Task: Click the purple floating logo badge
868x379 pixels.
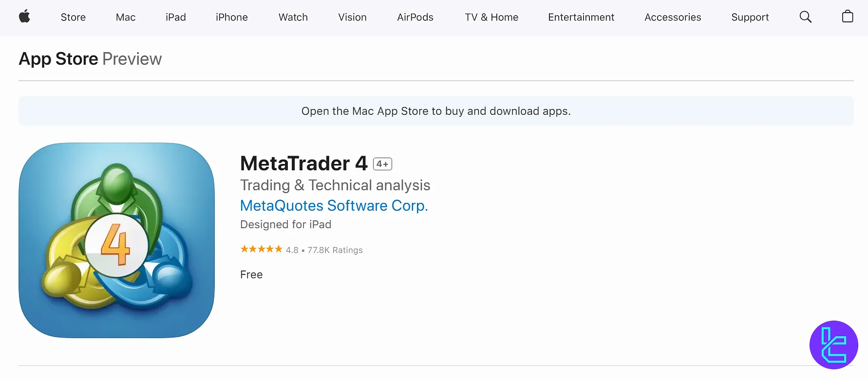Action: pos(833,345)
